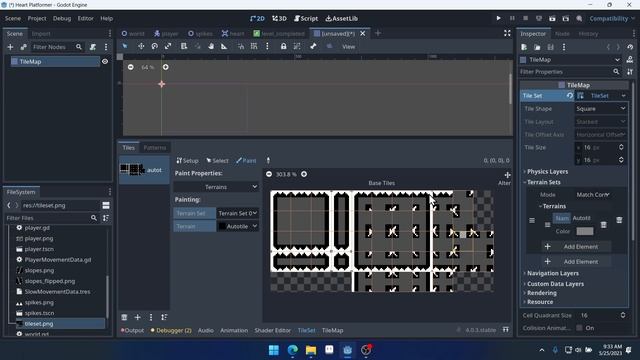Open File Explorer from taskbar
This screenshot has height=360, width=640.
[x=311, y=350]
